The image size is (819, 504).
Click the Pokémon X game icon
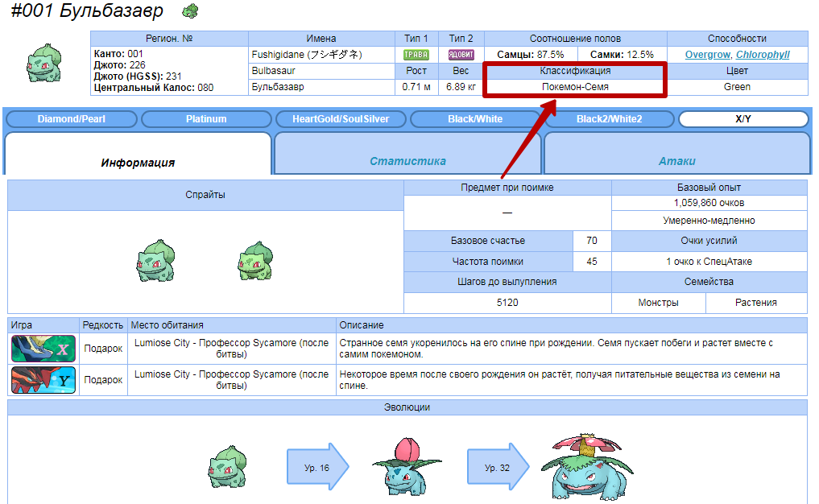[x=43, y=349]
